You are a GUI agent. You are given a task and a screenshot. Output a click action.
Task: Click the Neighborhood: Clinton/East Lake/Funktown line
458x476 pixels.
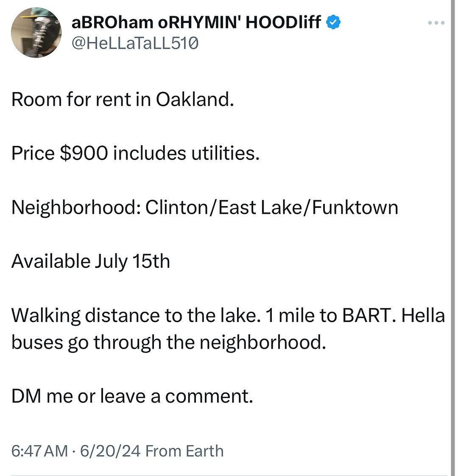click(204, 207)
